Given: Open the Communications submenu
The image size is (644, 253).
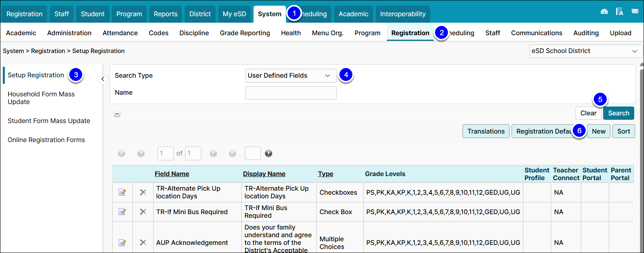Looking at the screenshot, I should click(x=537, y=33).
